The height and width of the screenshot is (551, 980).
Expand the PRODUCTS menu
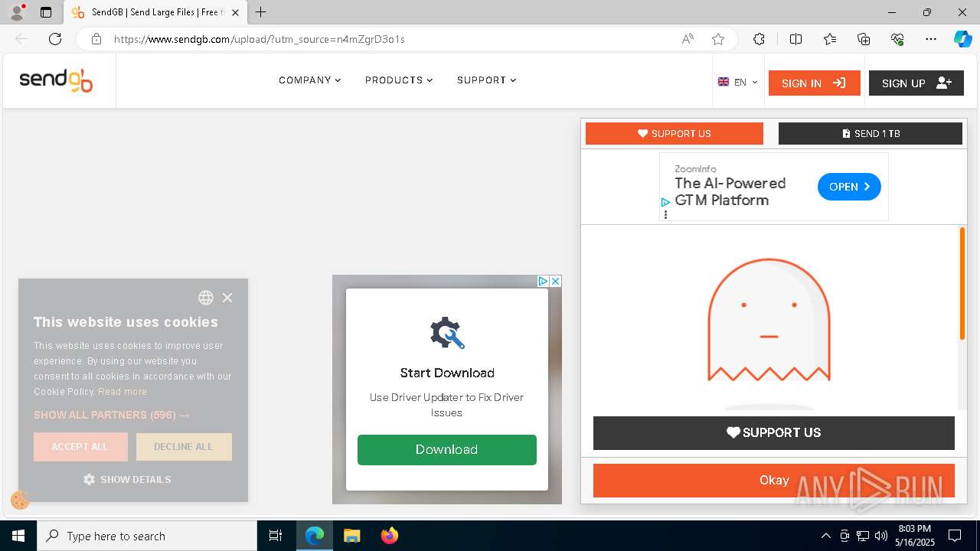coord(399,80)
